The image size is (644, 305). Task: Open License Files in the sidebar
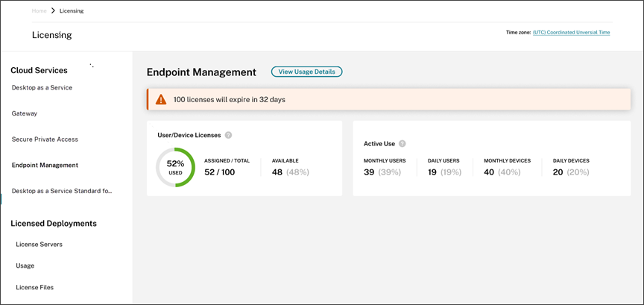[x=34, y=287]
